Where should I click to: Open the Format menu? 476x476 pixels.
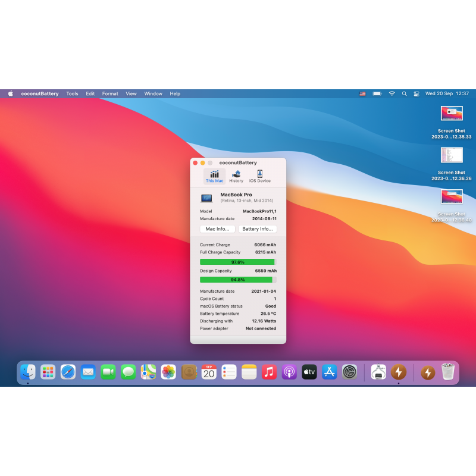coord(110,94)
